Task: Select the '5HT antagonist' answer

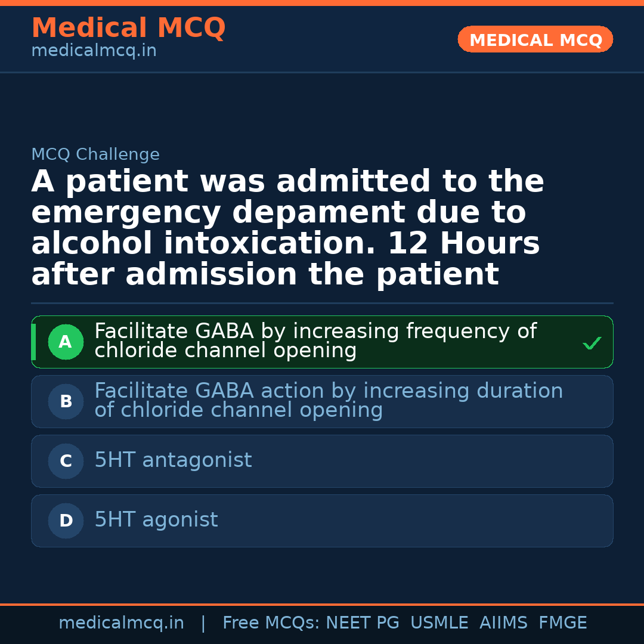Action: pyautogui.click(x=173, y=460)
